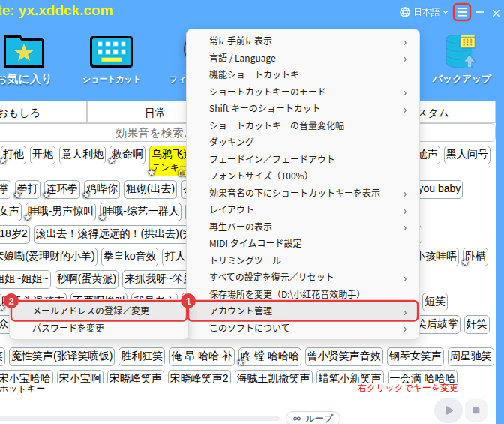The image size is (504, 424).
Task: Open トリミングツール
Action: (304, 260)
